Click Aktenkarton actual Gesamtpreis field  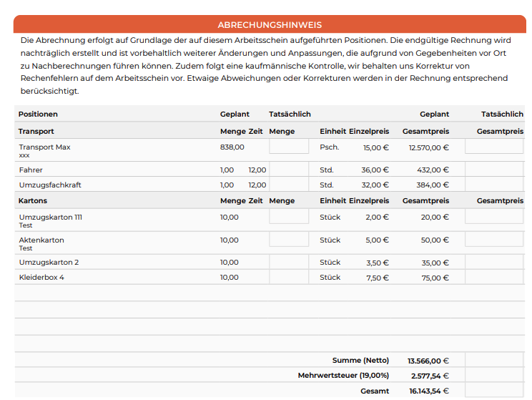pos(494,239)
